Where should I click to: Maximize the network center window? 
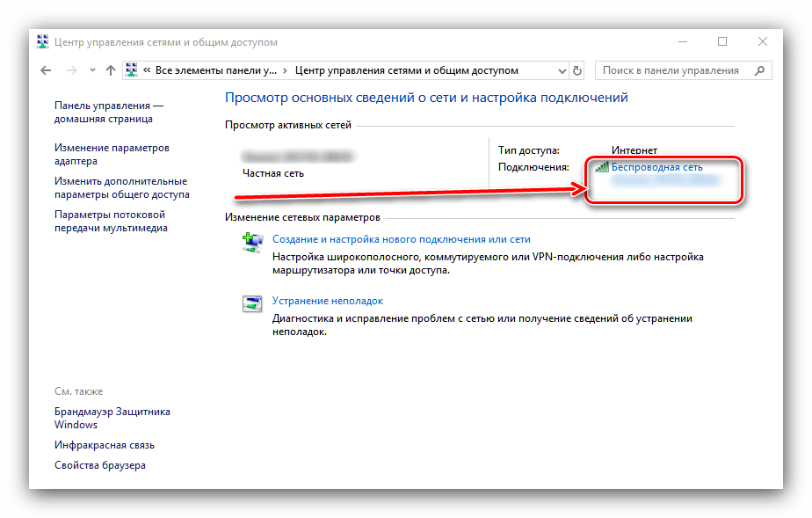tap(722, 41)
